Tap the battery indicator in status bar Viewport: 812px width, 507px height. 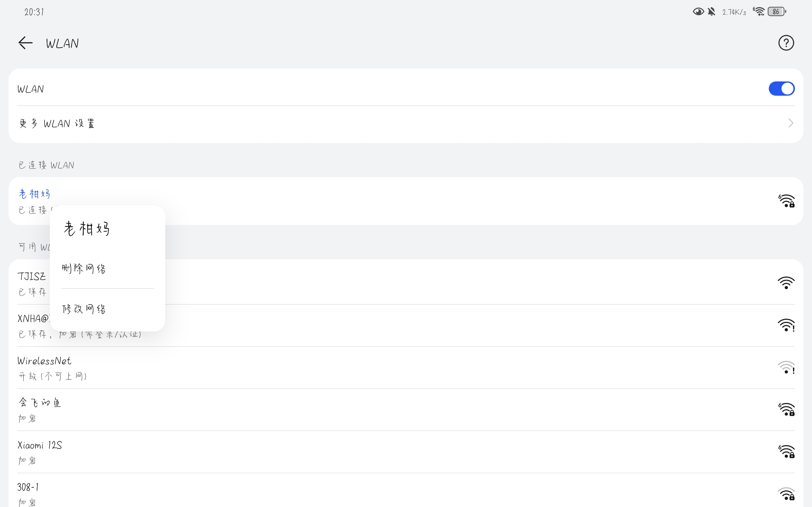(x=777, y=12)
